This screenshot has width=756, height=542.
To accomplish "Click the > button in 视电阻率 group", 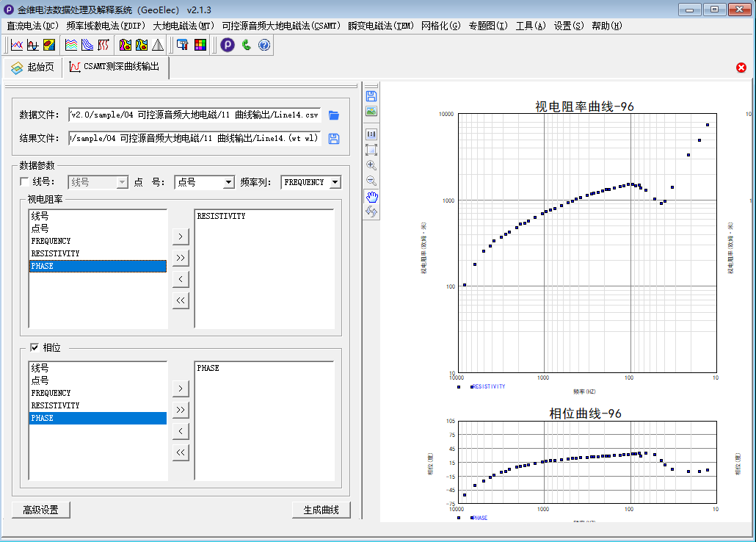I will pyautogui.click(x=181, y=236).
